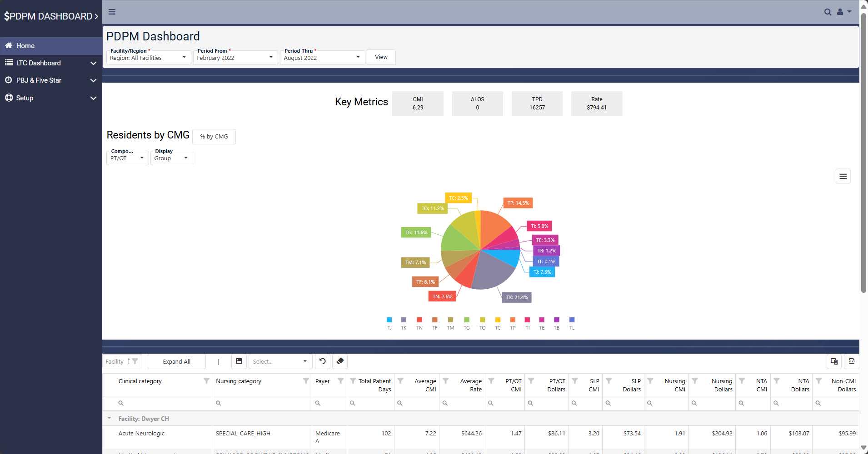Screen dimensions: 868x454
Task: Open the Period Thru dropdown
Action: (322, 58)
